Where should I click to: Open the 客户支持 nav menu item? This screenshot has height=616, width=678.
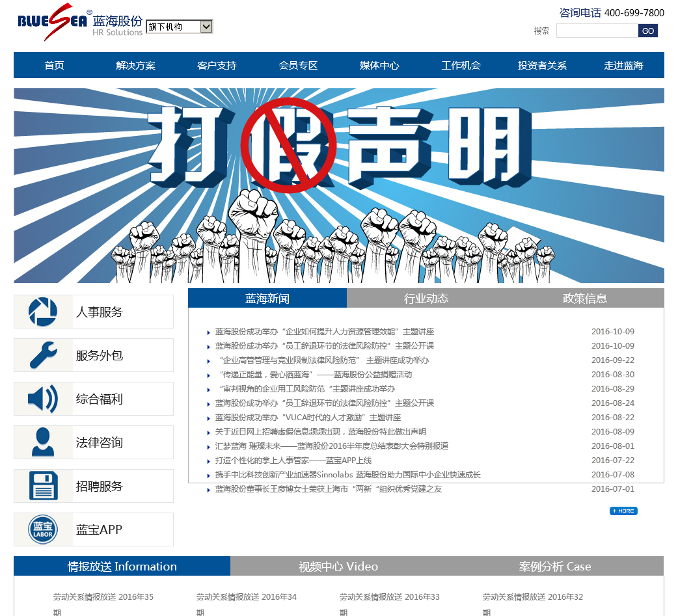217,65
